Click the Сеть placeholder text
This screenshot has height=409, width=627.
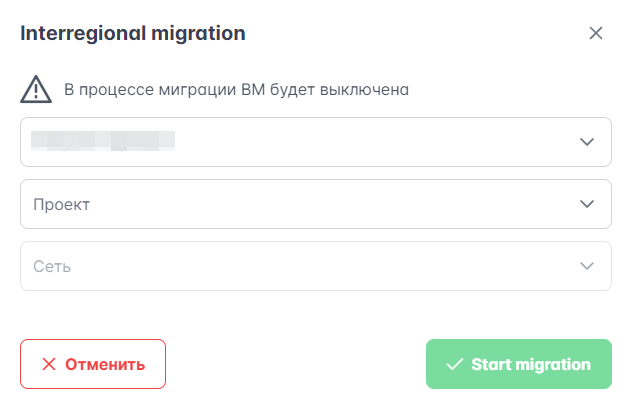52,266
